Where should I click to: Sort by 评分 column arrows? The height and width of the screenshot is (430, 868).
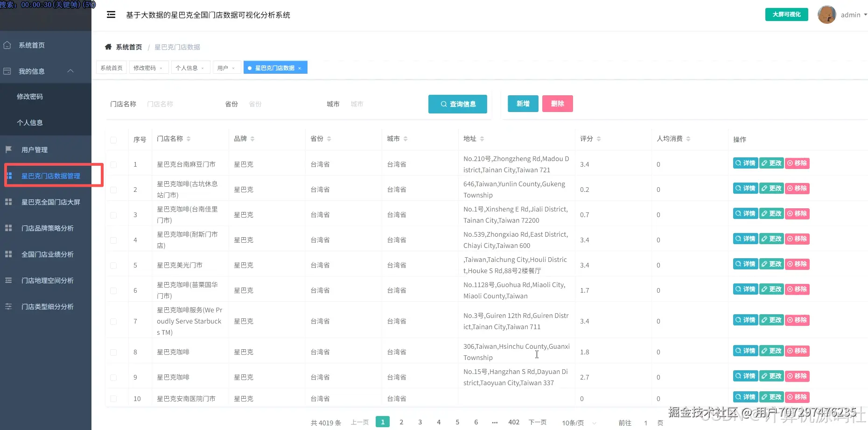pyautogui.click(x=599, y=139)
